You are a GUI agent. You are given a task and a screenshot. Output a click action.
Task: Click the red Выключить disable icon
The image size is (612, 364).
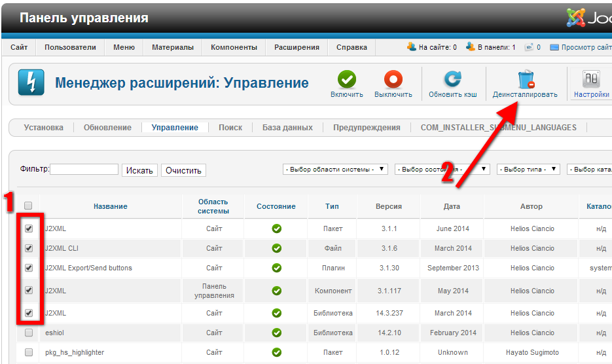[393, 80]
